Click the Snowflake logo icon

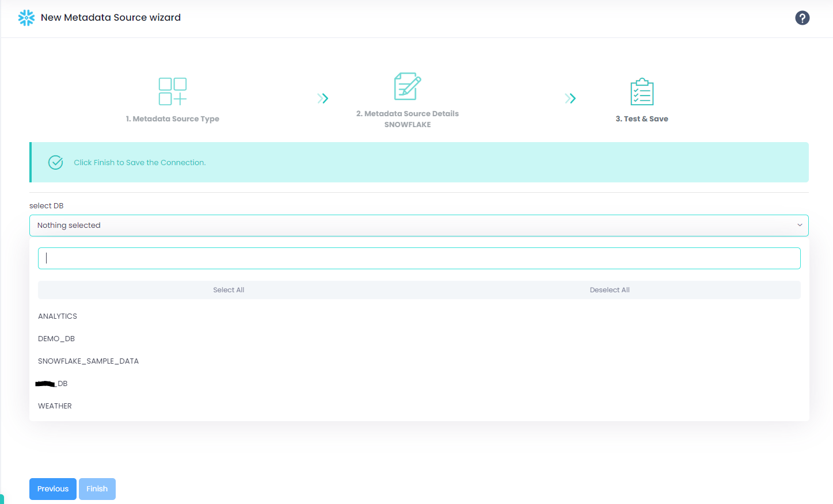[26, 18]
